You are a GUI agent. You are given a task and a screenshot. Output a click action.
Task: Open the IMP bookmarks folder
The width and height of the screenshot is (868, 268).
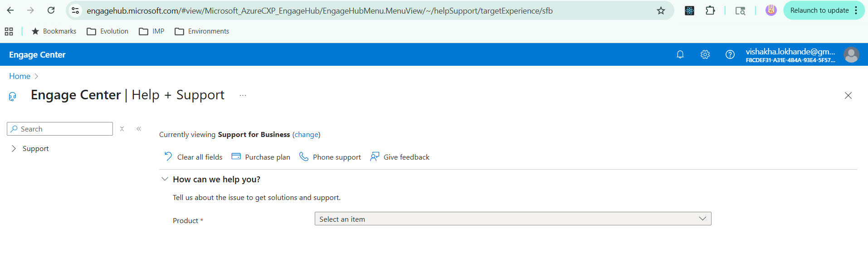click(x=152, y=31)
